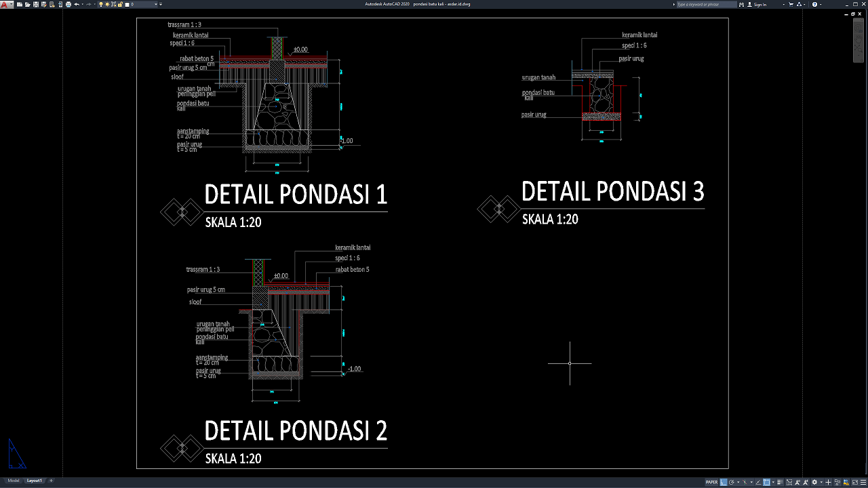
Task: Open workspace switching gear in status bar
Action: point(814,483)
